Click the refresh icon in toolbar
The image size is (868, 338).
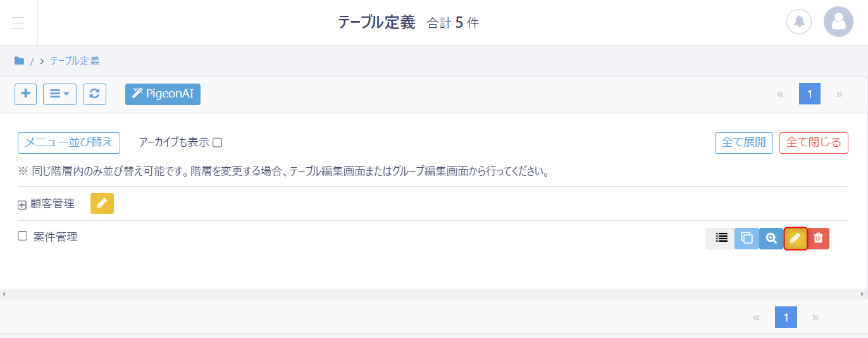[x=94, y=94]
